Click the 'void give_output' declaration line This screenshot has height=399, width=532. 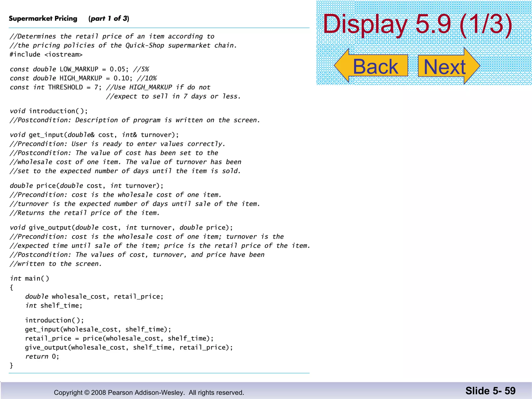point(121,228)
